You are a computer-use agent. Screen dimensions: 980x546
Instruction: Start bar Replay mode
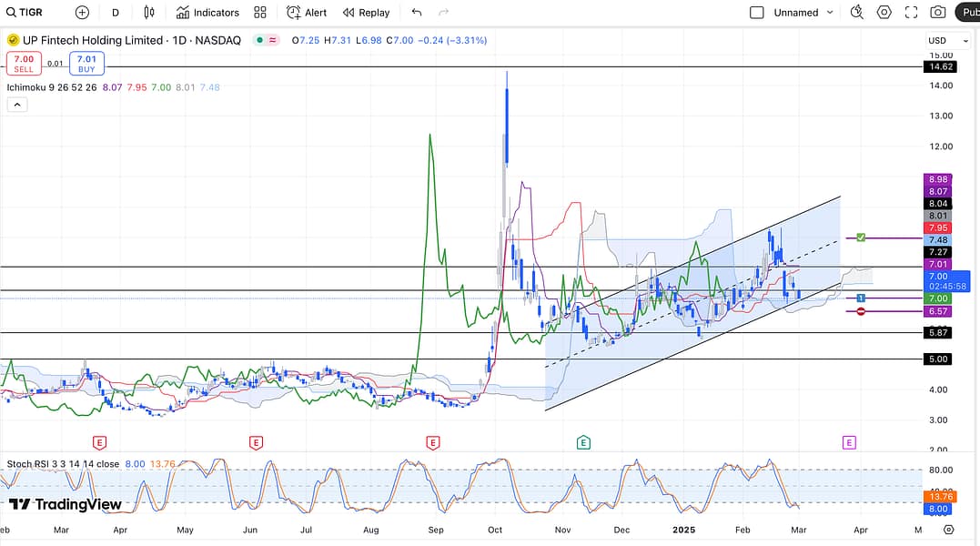[366, 13]
